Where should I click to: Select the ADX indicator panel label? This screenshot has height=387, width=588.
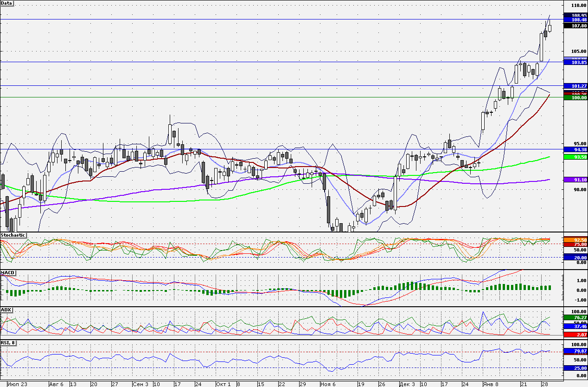tap(6, 310)
